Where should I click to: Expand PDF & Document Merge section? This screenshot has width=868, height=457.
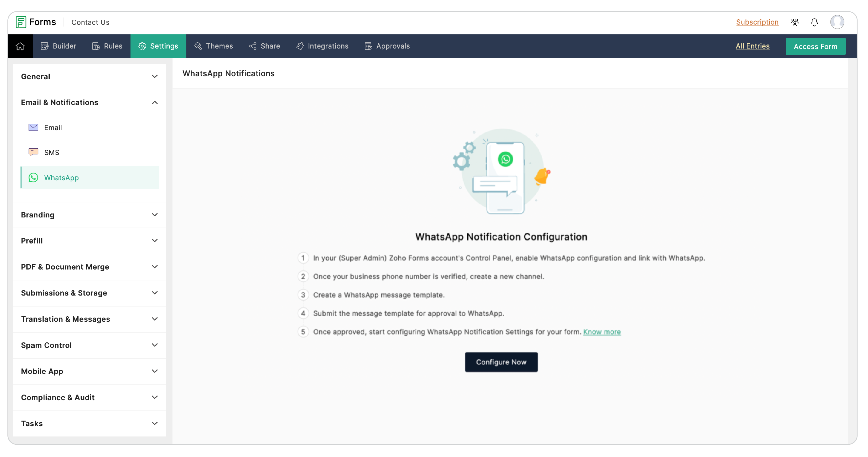89,267
